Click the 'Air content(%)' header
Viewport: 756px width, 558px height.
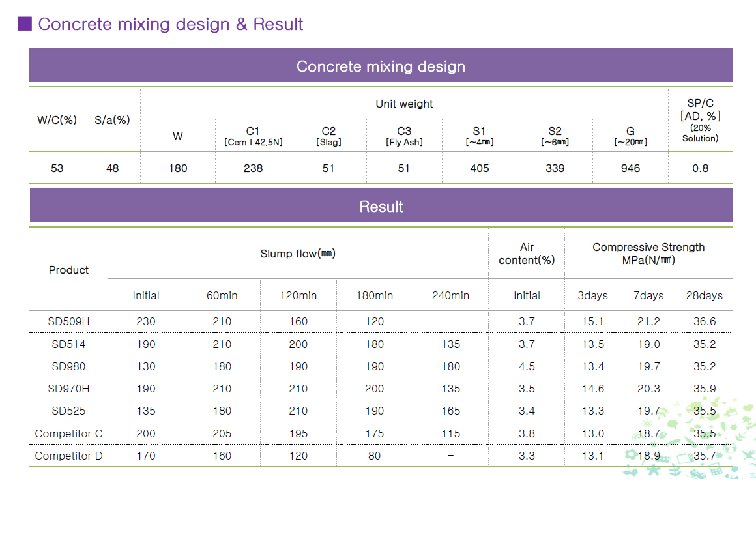coord(527,254)
